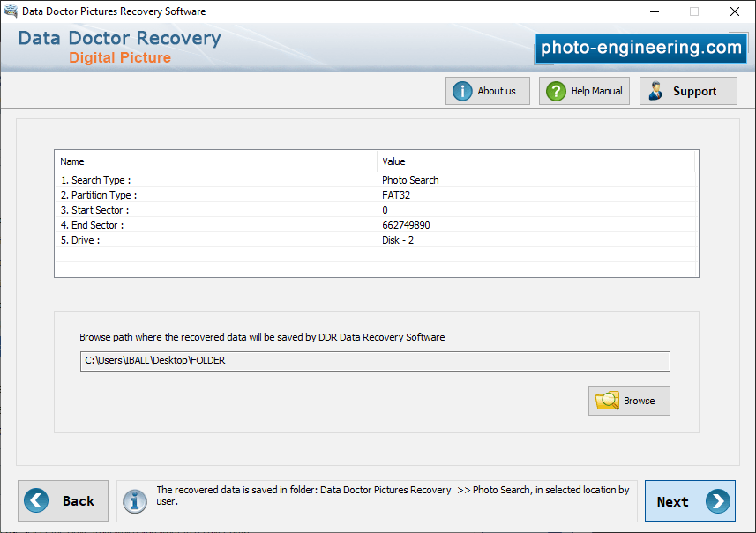Click the 'FAT32' value cell

(396, 195)
